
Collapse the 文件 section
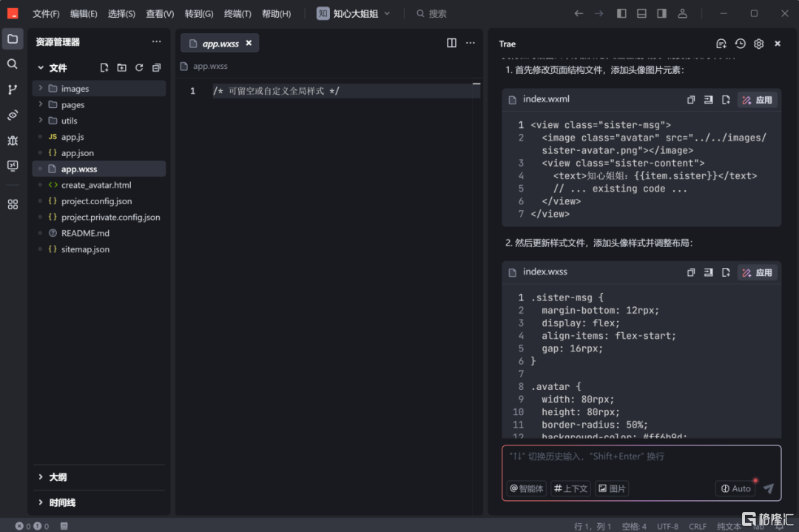coord(53,68)
